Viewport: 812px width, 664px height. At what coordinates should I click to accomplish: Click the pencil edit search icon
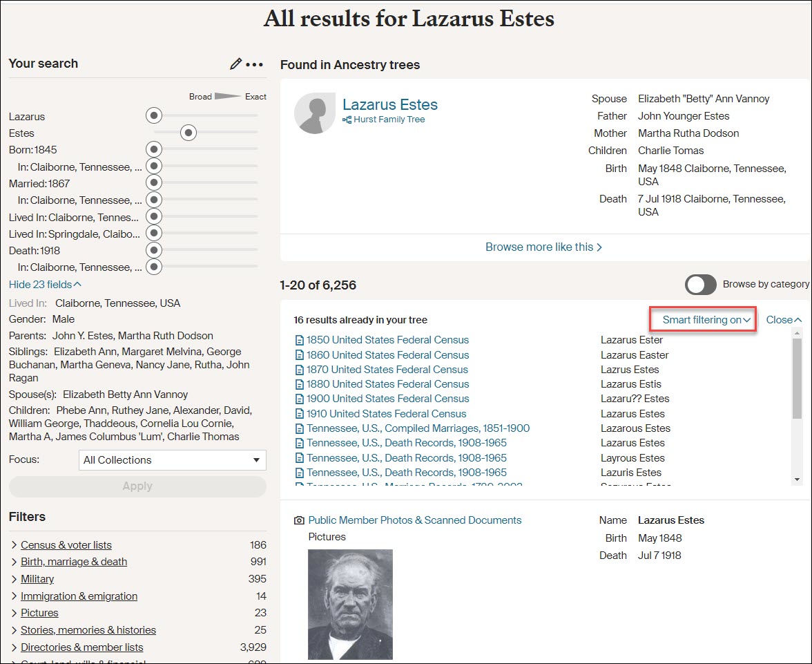(x=235, y=64)
